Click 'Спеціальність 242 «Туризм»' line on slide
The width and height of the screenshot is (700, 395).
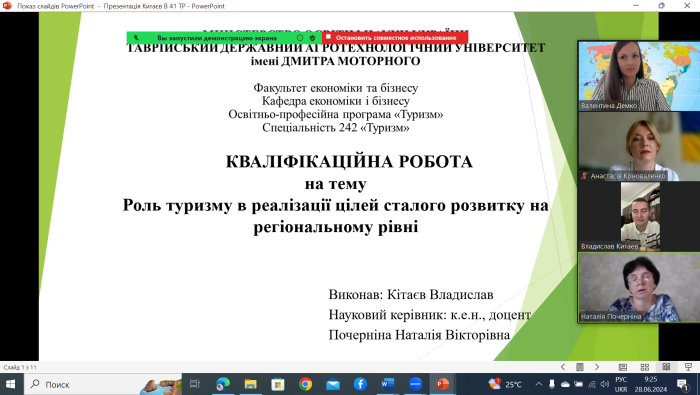[336, 128]
